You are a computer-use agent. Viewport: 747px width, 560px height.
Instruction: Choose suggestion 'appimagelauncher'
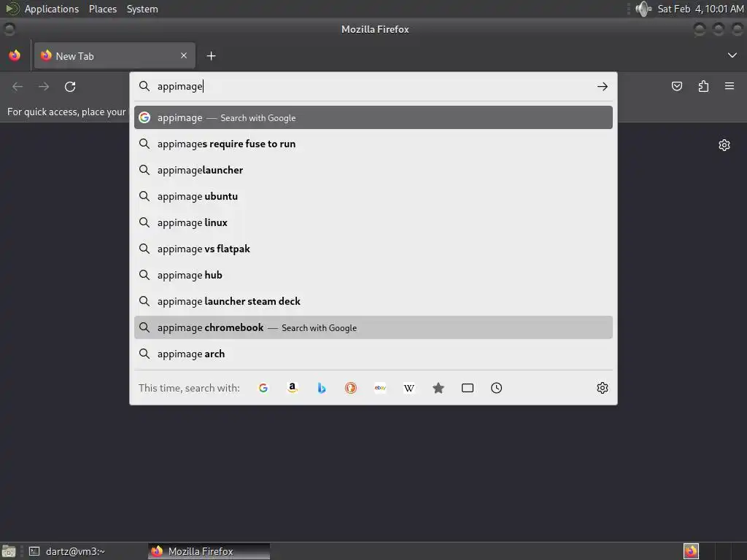click(x=373, y=170)
